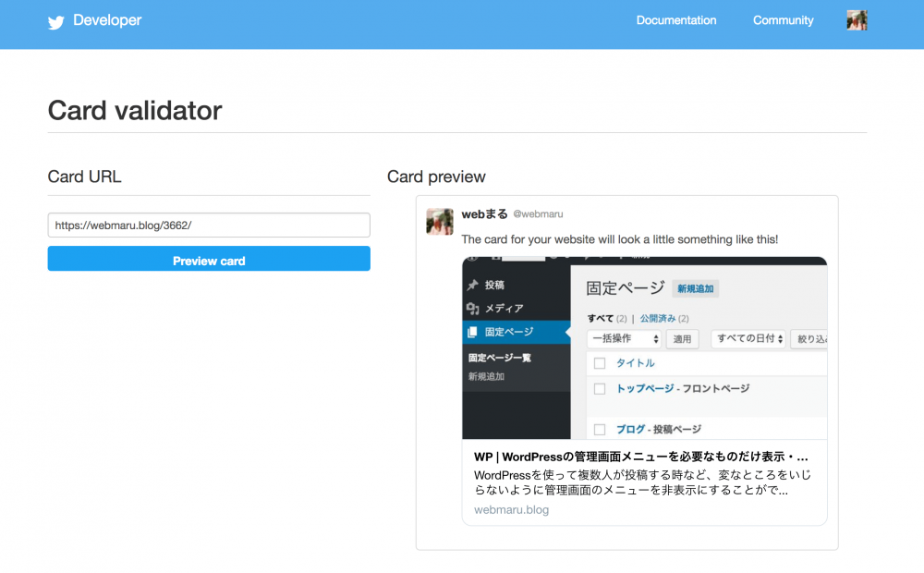Click the 投稿 pin icon in image
This screenshot has height=573, width=924.
[472, 286]
